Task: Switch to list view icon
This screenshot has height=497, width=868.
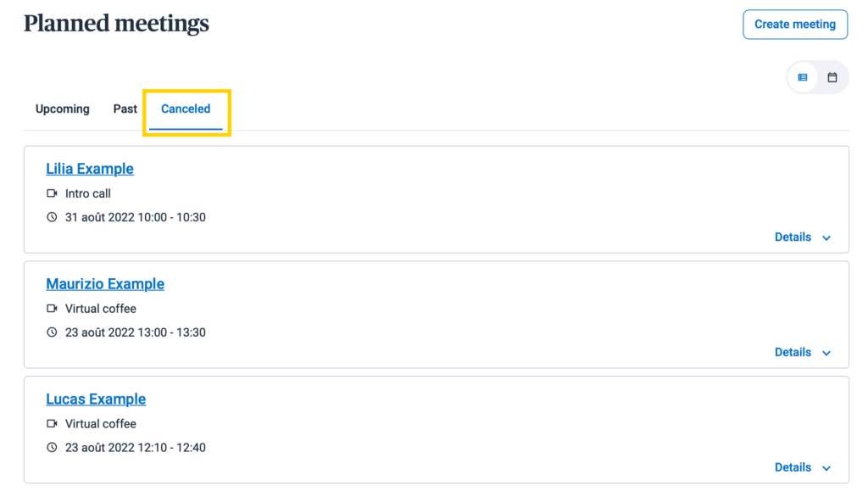Action: click(x=802, y=77)
